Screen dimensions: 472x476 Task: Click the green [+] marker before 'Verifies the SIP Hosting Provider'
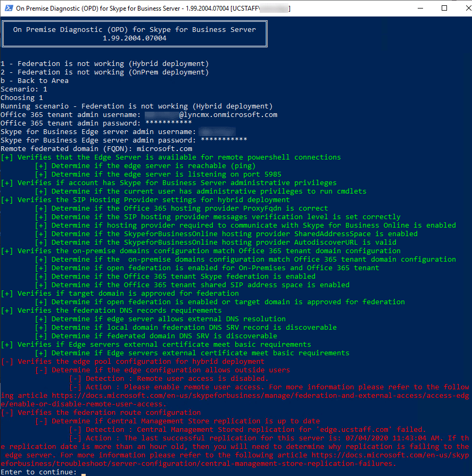7,200
